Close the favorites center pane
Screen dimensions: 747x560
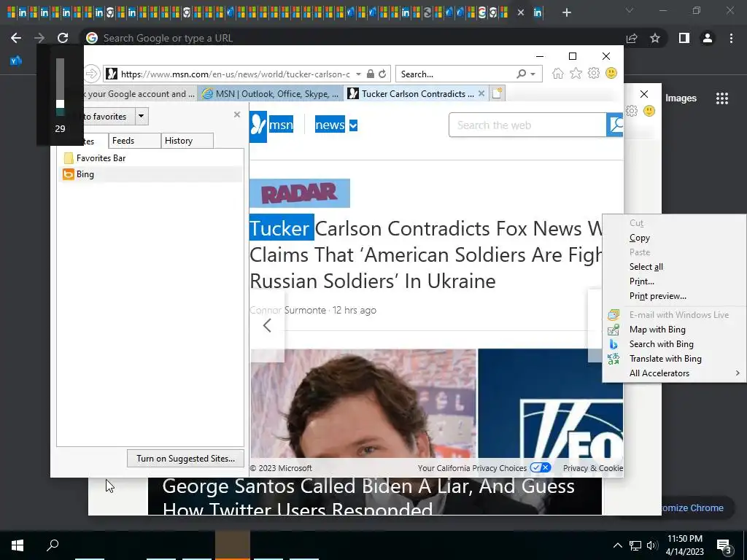click(x=237, y=114)
